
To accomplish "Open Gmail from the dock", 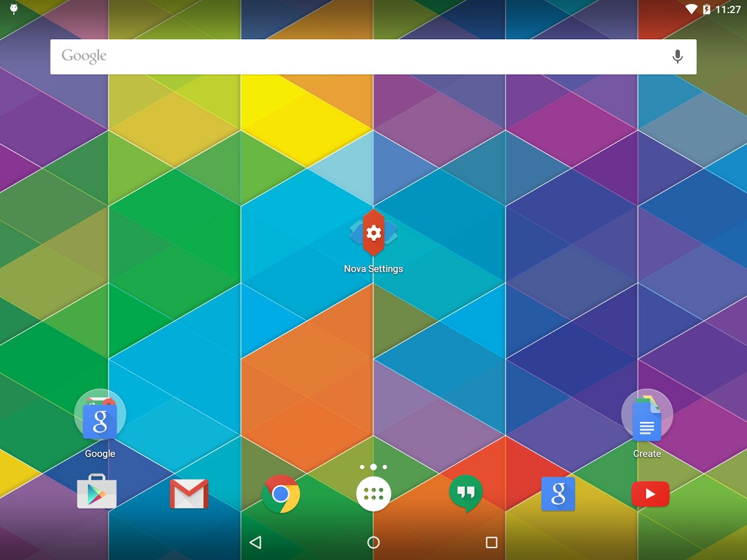I will (x=189, y=493).
